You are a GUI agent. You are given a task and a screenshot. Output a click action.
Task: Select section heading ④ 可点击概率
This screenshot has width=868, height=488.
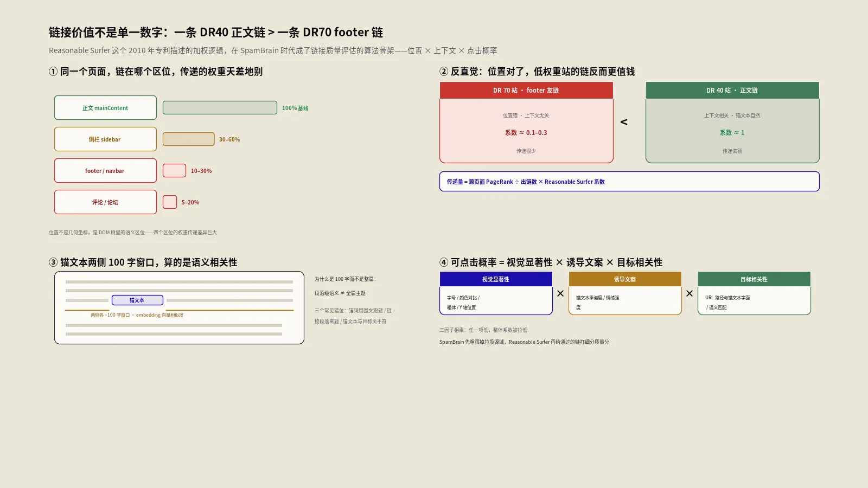[551, 262]
